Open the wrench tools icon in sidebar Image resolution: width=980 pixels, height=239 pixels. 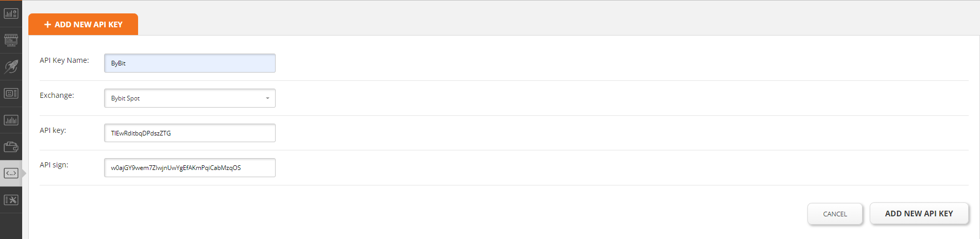11,200
